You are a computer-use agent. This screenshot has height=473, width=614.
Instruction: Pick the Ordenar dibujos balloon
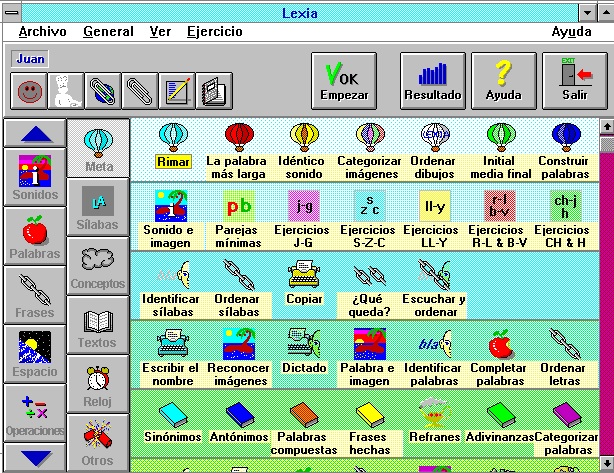pos(434,151)
